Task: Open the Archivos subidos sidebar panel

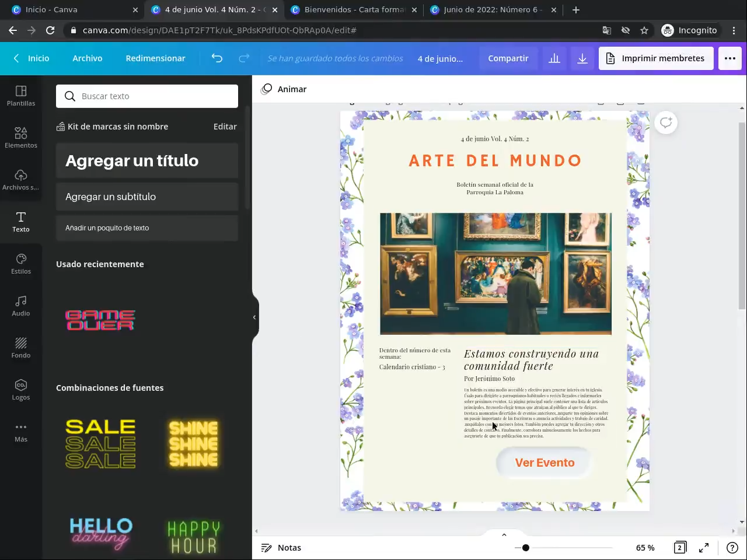Action: pyautogui.click(x=21, y=179)
